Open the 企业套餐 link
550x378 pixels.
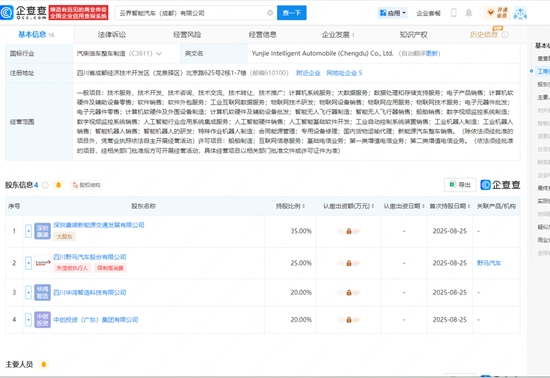pyautogui.click(x=428, y=13)
